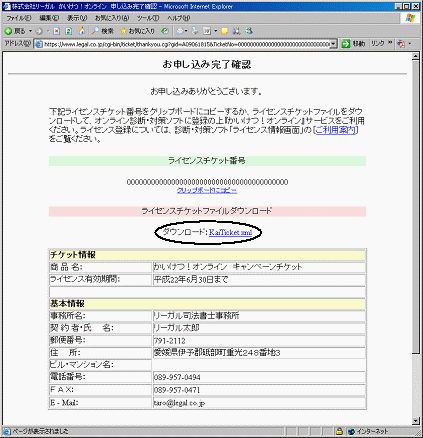
Task: Open the Edit (編集) menu
Action: (x=49, y=18)
